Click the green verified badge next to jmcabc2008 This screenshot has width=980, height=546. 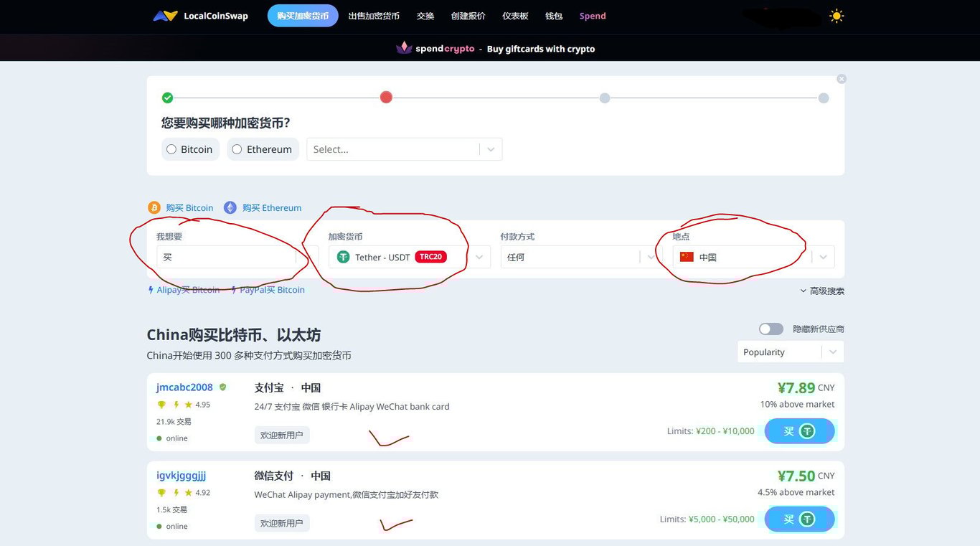223,387
